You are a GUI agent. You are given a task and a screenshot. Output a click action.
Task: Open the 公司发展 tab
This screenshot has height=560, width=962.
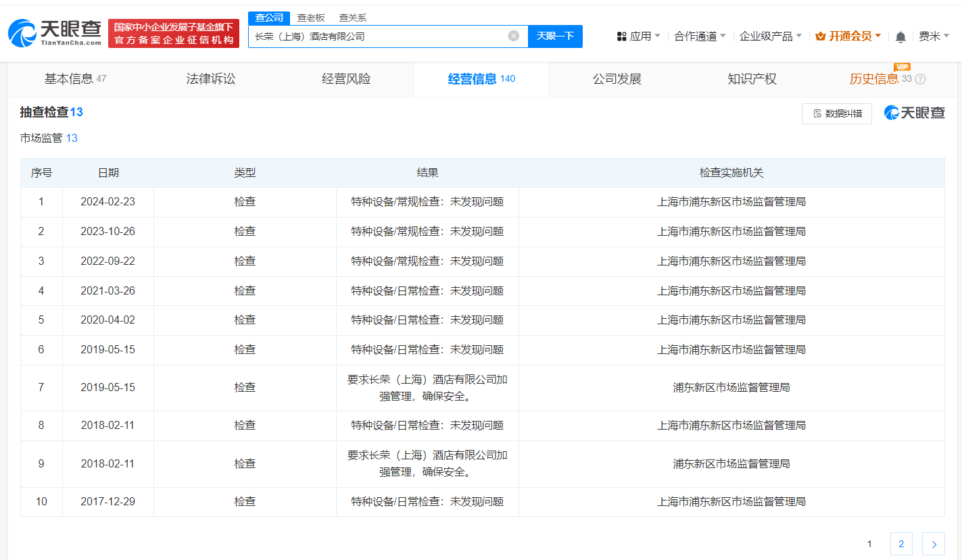(617, 79)
